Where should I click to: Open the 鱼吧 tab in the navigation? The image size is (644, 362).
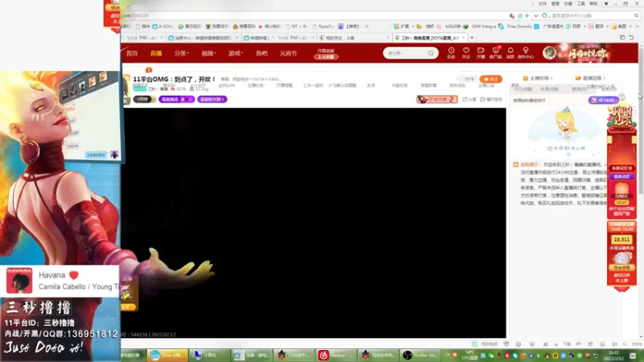pos(262,53)
